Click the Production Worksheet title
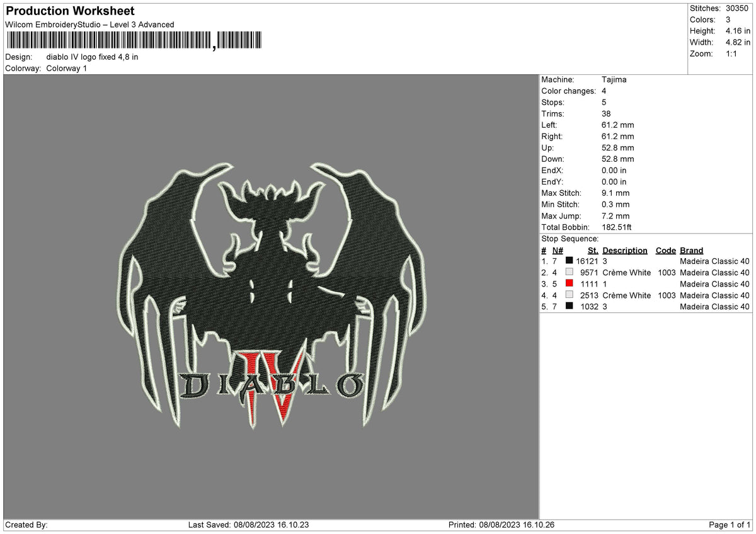 pyautogui.click(x=69, y=11)
